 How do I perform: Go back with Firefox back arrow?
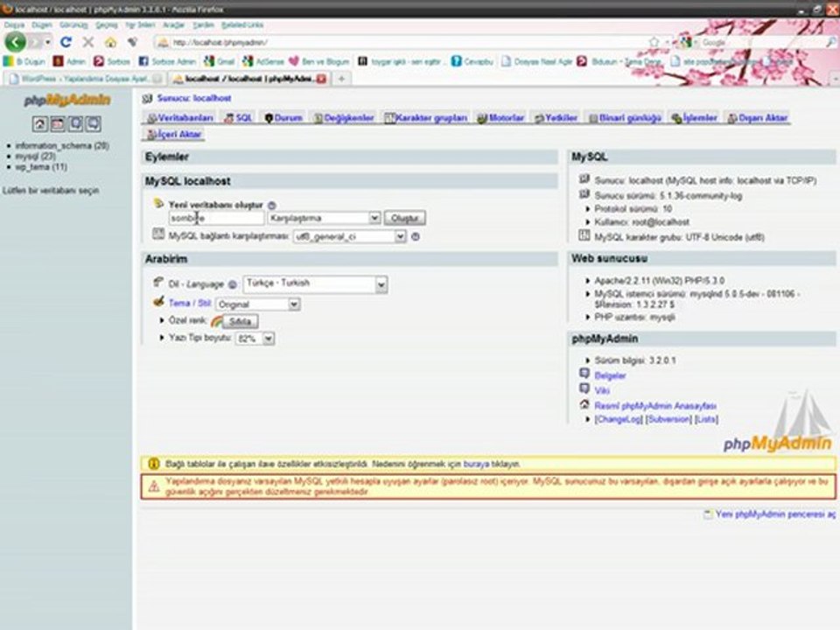pyautogui.click(x=15, y=42)
